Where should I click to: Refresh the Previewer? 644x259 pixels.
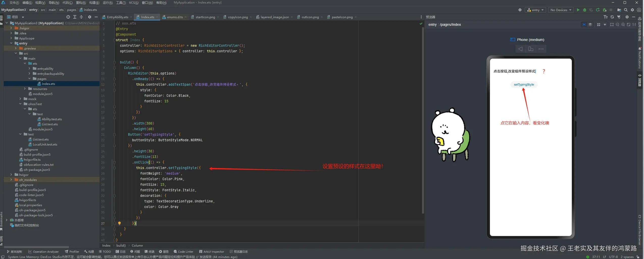[x=612, y=17]
